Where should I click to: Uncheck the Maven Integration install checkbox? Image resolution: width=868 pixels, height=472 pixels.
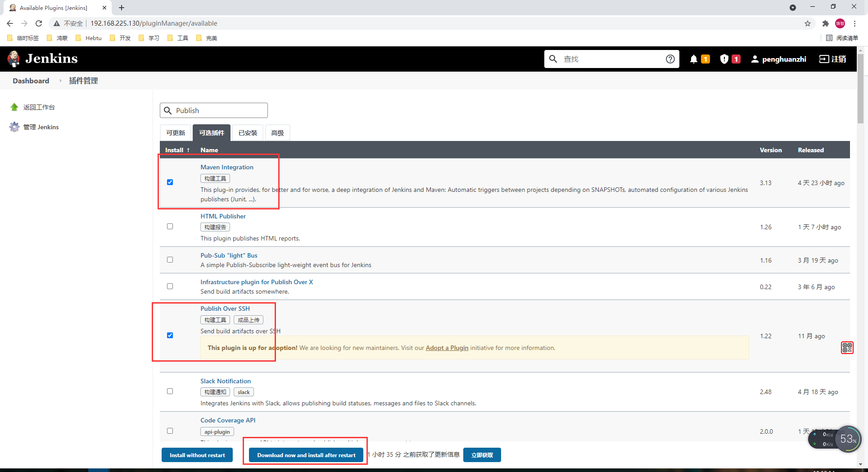170,182
